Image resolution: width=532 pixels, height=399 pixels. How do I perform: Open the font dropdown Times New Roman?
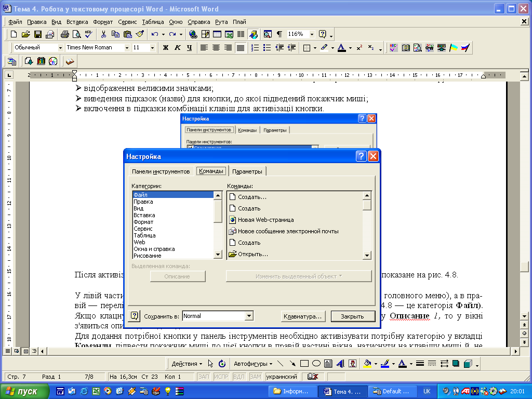tap(127, 47)
